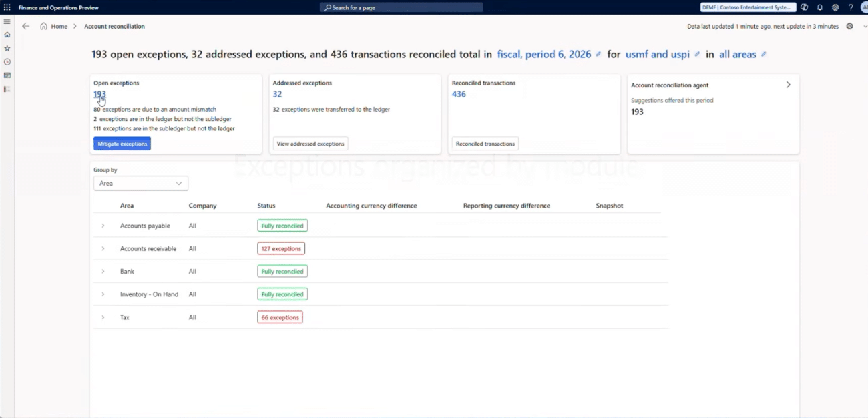This screenshot has width=868, height=418.
Task: Click the breadcrumb home icon
Action: tap(43, 26)
